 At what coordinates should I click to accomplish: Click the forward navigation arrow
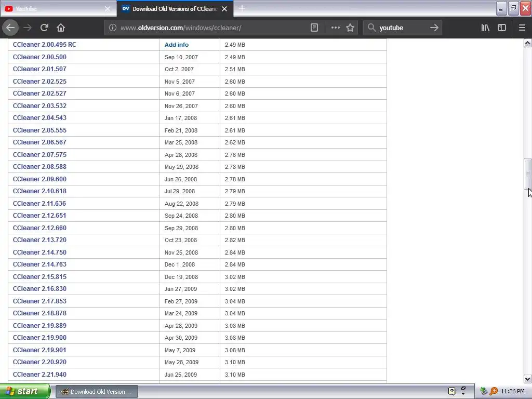(28, 28)
